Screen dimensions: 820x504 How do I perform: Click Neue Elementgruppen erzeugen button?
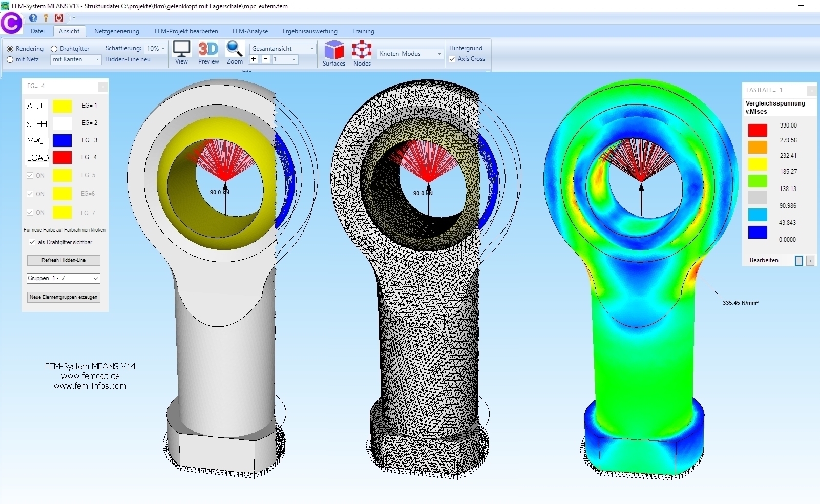pos(64,297)
